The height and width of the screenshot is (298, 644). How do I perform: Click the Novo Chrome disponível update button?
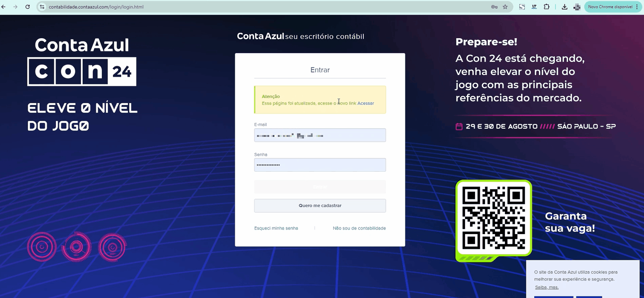pyautogui.click(x=610, y=7)
